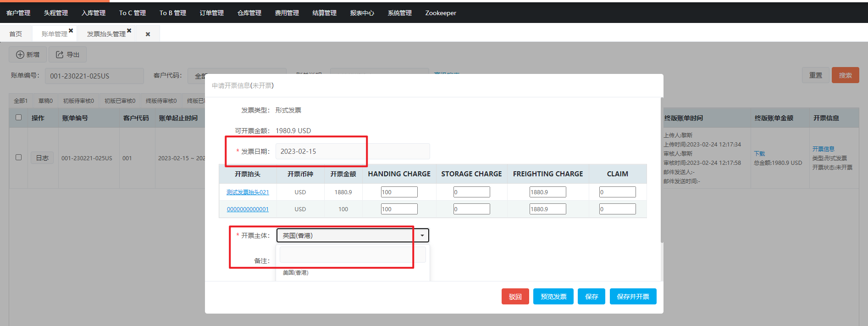
Task: Open the 入库管理 menu
Action: 94,13
